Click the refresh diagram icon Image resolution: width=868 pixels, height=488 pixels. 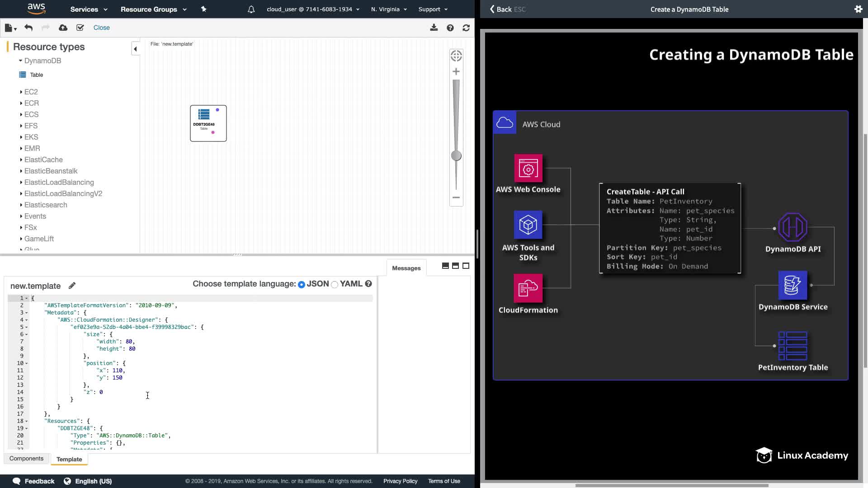[x=466, y=28]
